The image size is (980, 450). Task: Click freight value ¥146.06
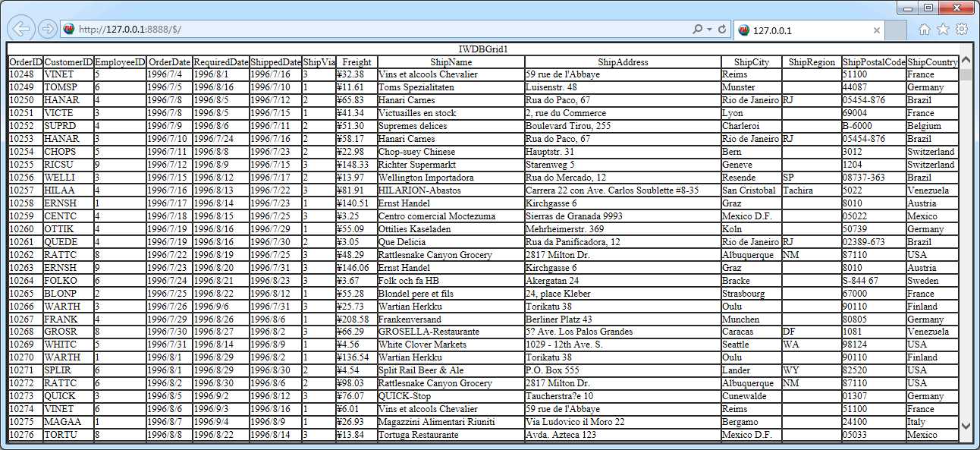point(357,268)
